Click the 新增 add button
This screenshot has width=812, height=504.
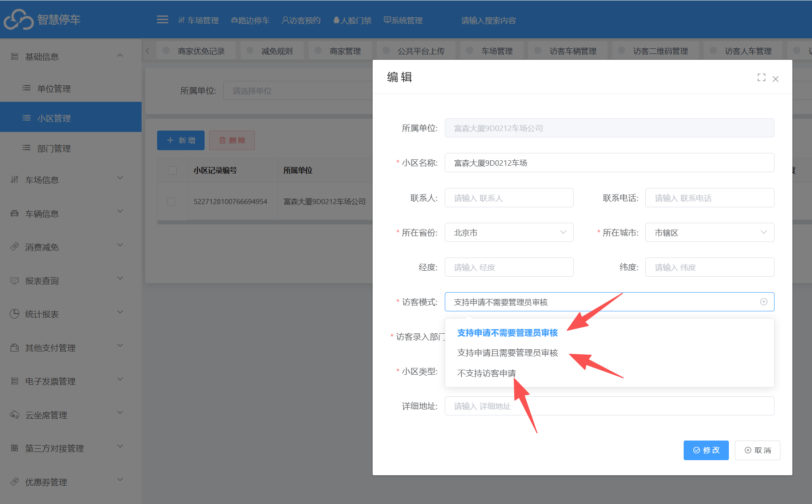click(x=181, y=140)
